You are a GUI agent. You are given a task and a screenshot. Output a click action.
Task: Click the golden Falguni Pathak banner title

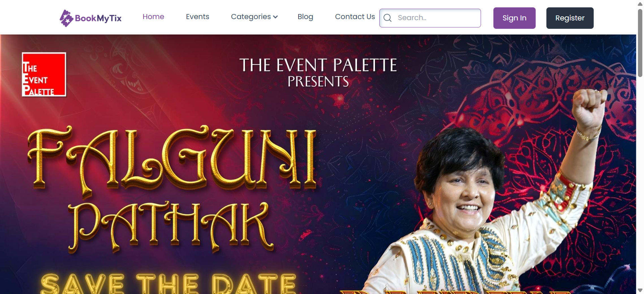pos(171,189)
